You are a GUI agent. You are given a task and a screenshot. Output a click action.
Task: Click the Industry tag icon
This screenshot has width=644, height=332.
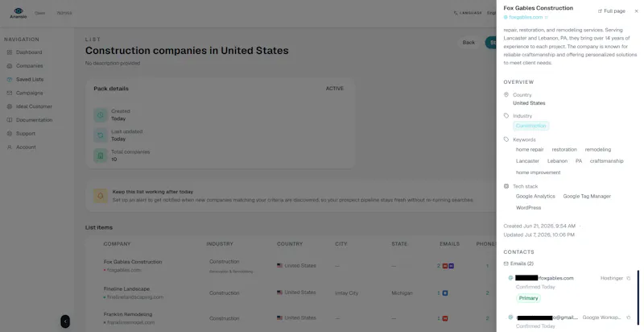(506, 116)
